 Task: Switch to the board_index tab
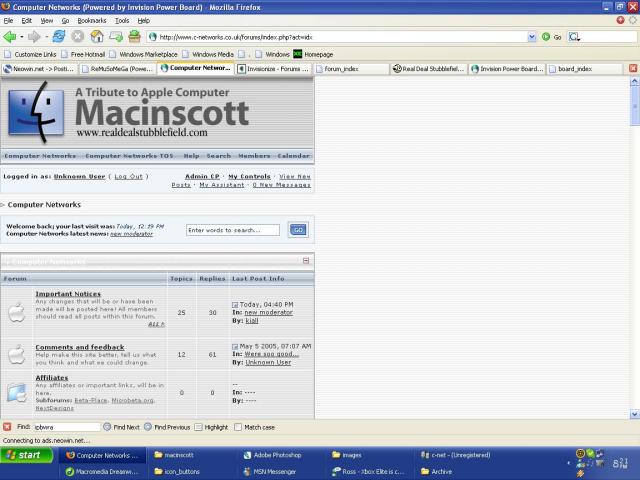pos(585,69)
